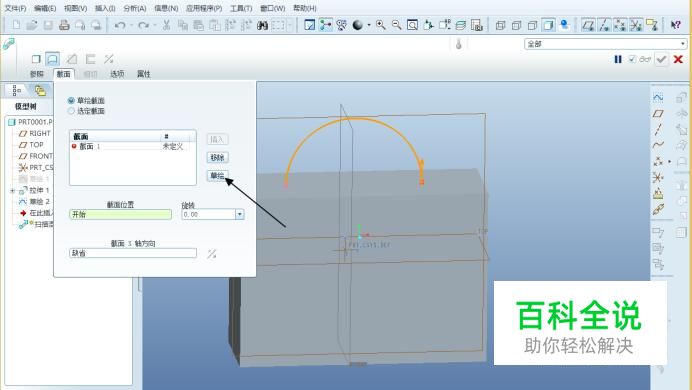The width and height of the screenshot is (692, 390).
Task: Pause the feature with the pause icon
Action: click(618, 59)
